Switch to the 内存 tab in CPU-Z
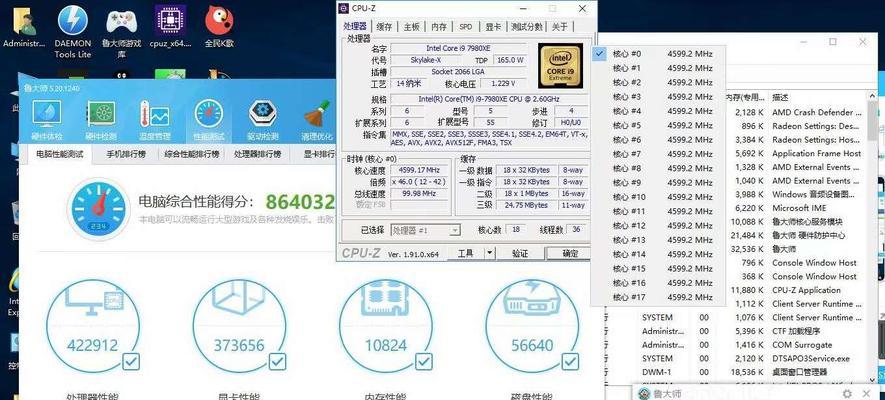The image size is (885, 400). (439, 27)
